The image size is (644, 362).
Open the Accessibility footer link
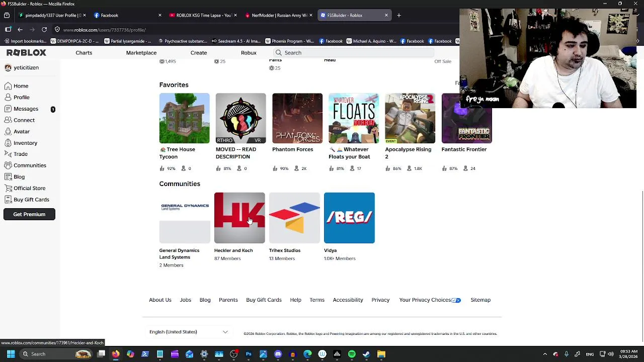pyautogui.click(x=348, y=300)
